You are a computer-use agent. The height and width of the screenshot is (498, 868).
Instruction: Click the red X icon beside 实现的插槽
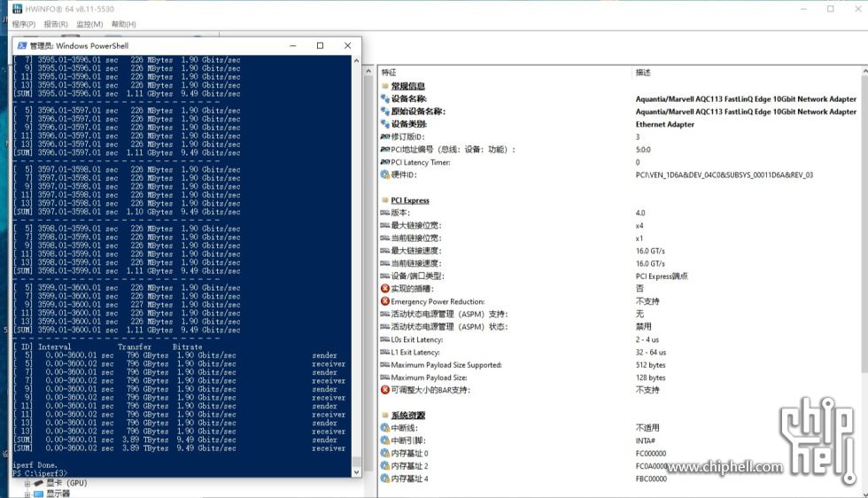pyautogui.click(x=384, y=289)
